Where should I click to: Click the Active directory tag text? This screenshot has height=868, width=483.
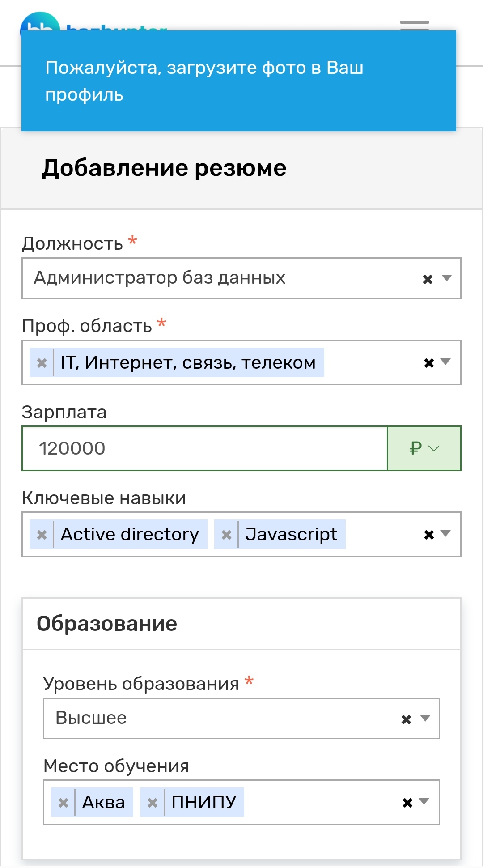pyautogui.click(x=130, y=534)
